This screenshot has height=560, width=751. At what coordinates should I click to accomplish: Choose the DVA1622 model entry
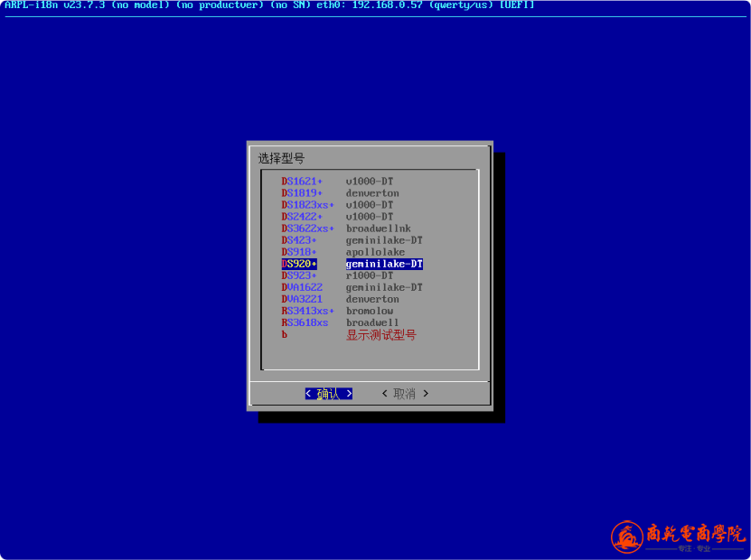tap(352, 287)
